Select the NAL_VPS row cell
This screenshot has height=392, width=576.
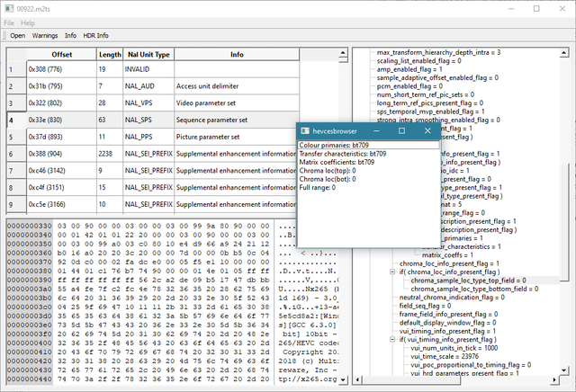tap(148, 103)
